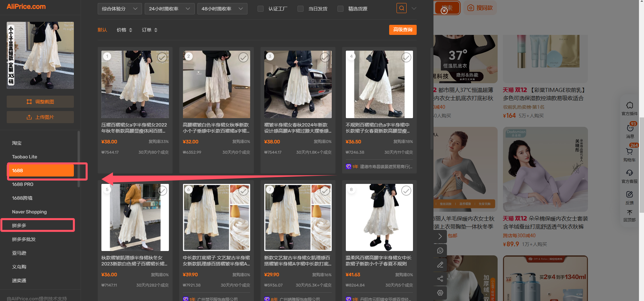Image resolution: width=644 pixels, height=301 pixels.
Task: Sort results by 订单
Action: point(149,30)
